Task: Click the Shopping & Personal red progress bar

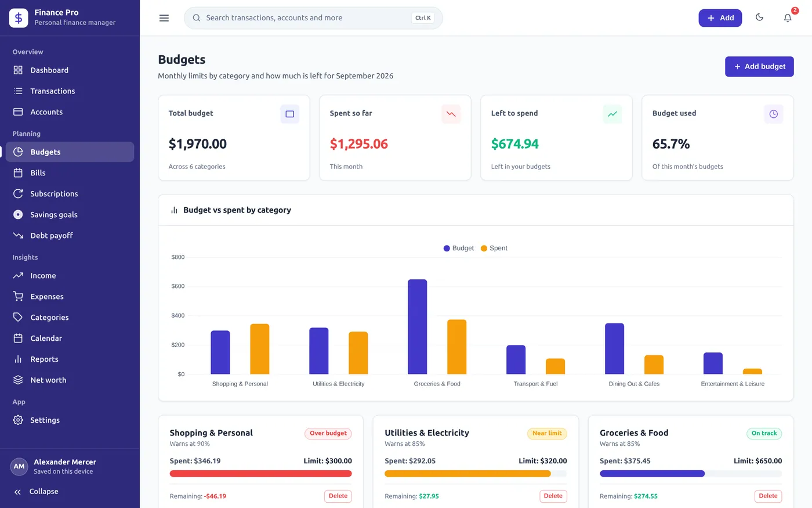Action: 260,474
